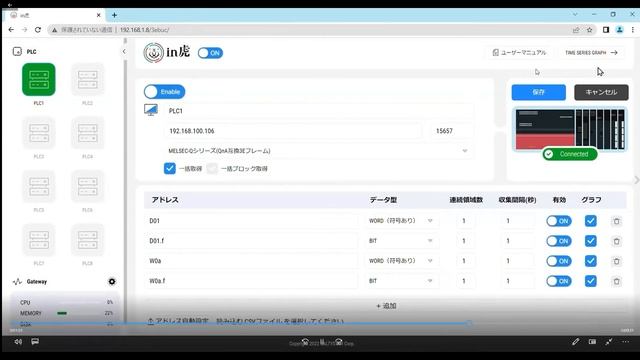Uncheck graph checkbox for W0a.f row
The height and width of the screenshot is (360, 640).
pos(591,281)
